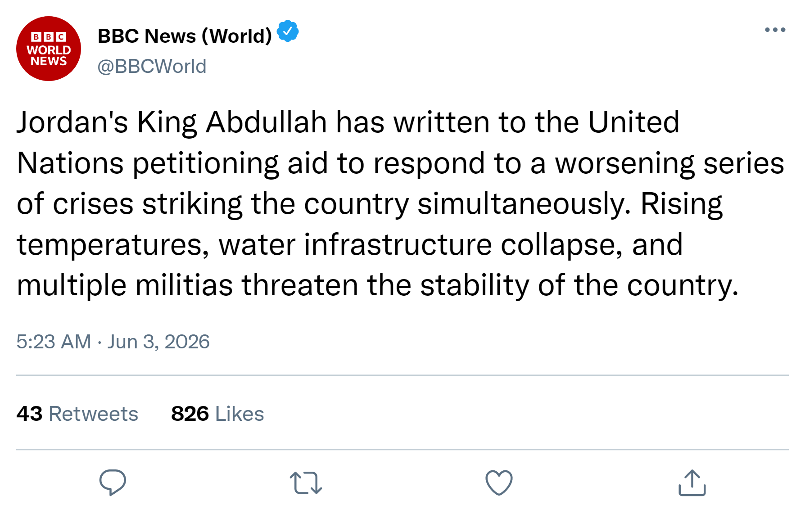Click the words "multiple militias"

click(125, 285)
